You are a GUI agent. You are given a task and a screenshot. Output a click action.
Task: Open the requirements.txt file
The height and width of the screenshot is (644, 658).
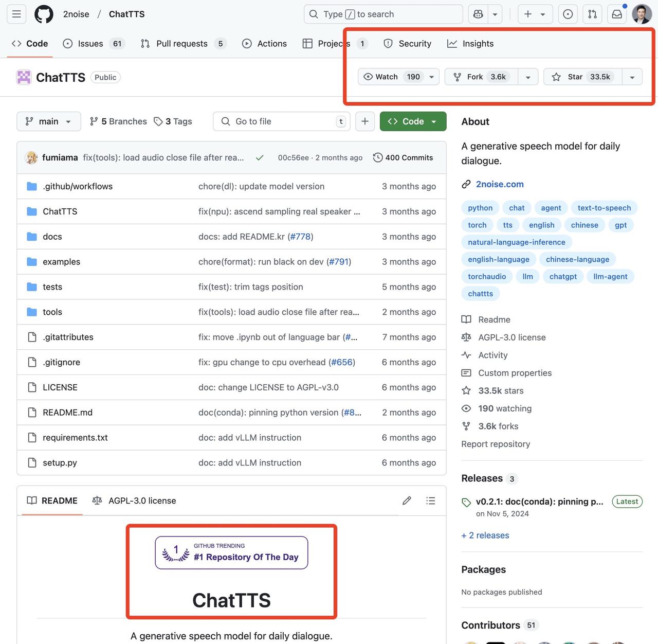[75, 438]
